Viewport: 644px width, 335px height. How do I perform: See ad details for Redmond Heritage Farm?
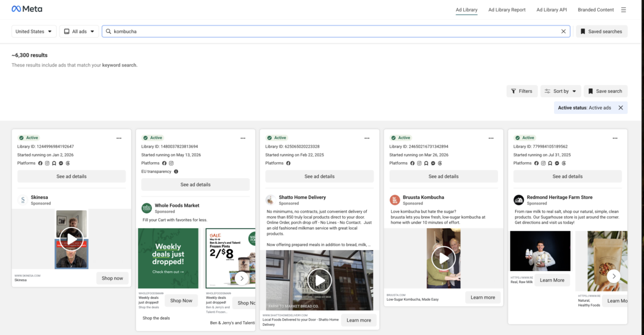click(567, 176)
